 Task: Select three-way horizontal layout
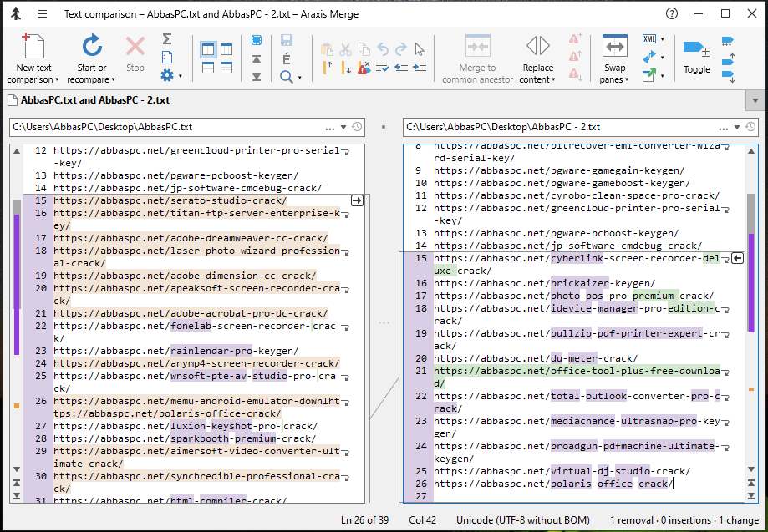(226, 68)
